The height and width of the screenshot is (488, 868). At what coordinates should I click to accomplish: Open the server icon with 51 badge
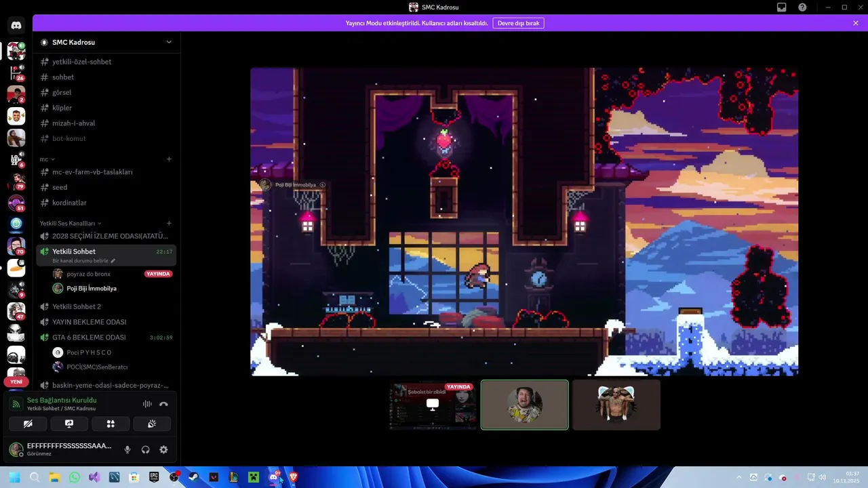tap(16, 203)
